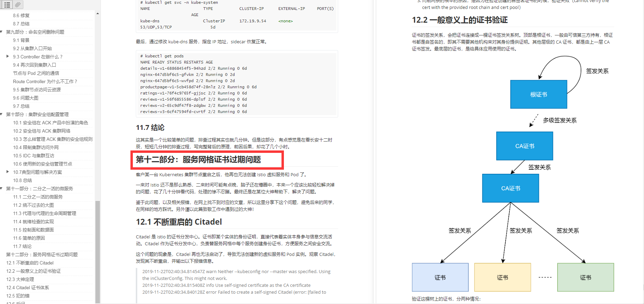
Task: Click the productpage-v1-5cb458d74f-28nlz pod line
Action: (198, 87)
